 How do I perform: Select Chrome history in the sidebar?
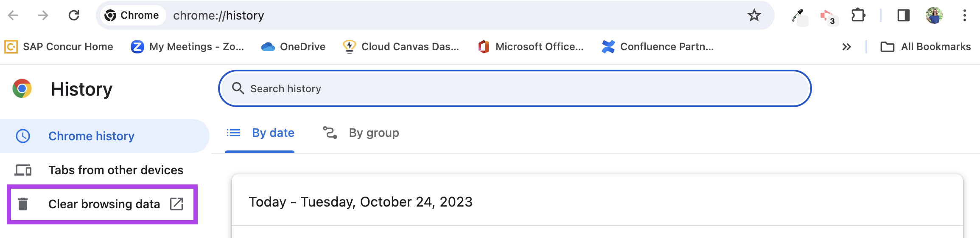click(x=104, y=136)
